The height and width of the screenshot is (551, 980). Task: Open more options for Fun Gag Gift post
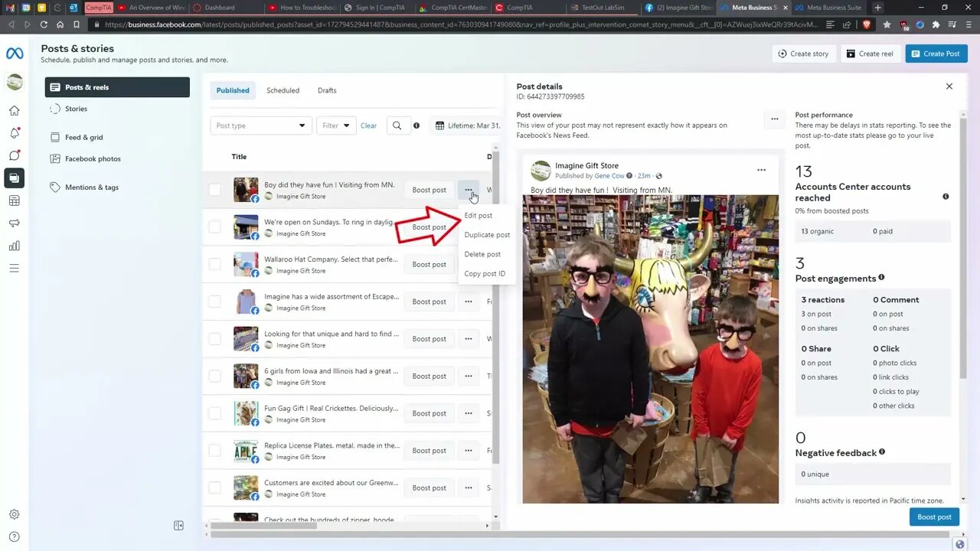pos(469,413)
